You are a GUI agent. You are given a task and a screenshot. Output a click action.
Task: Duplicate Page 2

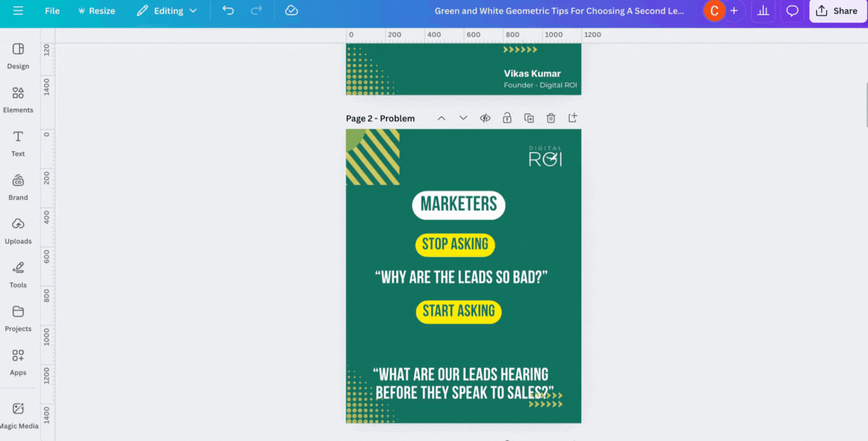pyautogui.click(x=529, y=118)
